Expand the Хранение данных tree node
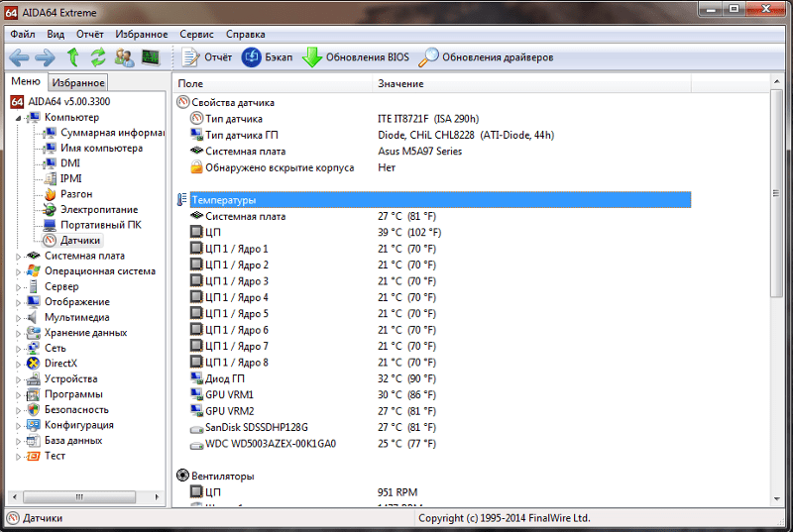This screenshot has height=532, width=793. tap(18, 334)
